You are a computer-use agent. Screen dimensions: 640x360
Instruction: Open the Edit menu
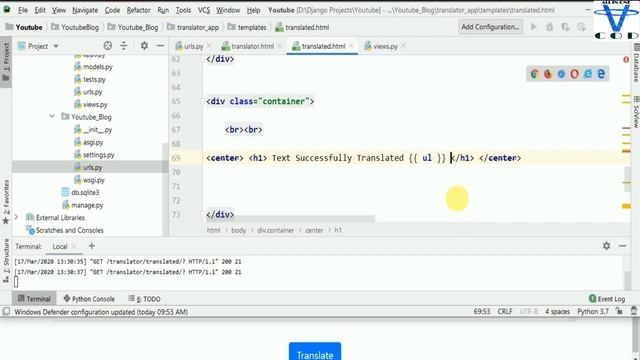coord(40,10)
